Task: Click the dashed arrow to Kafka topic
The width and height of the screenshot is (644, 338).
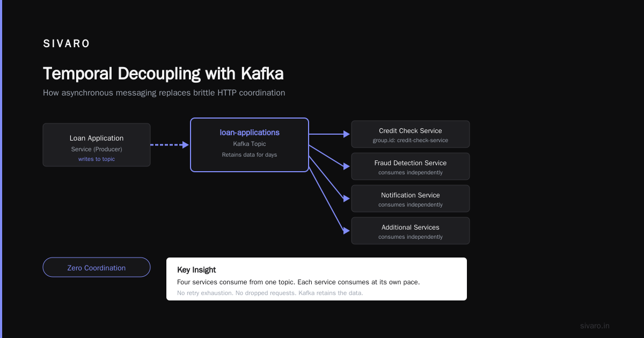Action: pos(170,145)
